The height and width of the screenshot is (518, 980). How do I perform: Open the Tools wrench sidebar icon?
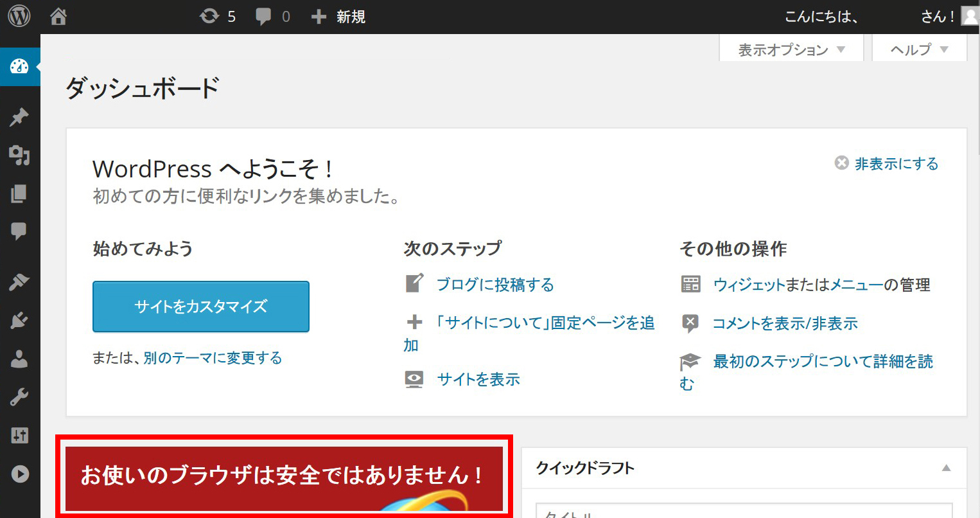tap(19, 397)
